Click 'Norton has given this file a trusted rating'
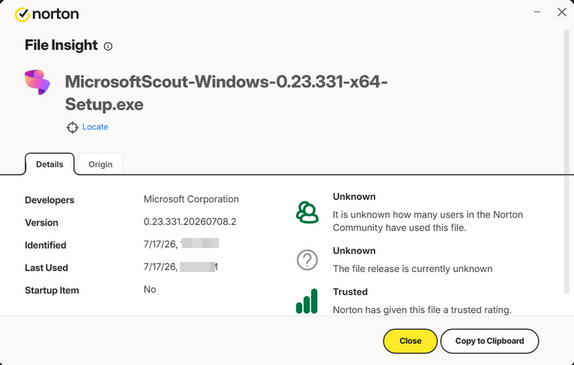 click(x=422, y=310)
